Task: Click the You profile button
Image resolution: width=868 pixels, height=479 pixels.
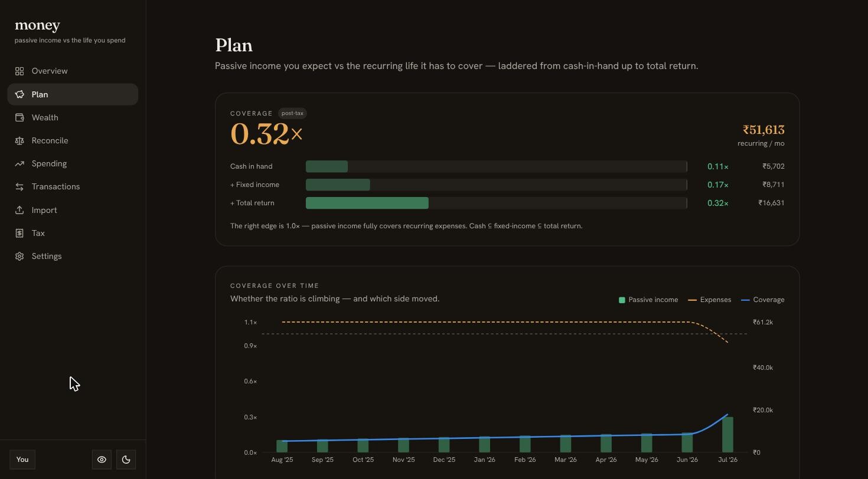Action: (22, 460)
